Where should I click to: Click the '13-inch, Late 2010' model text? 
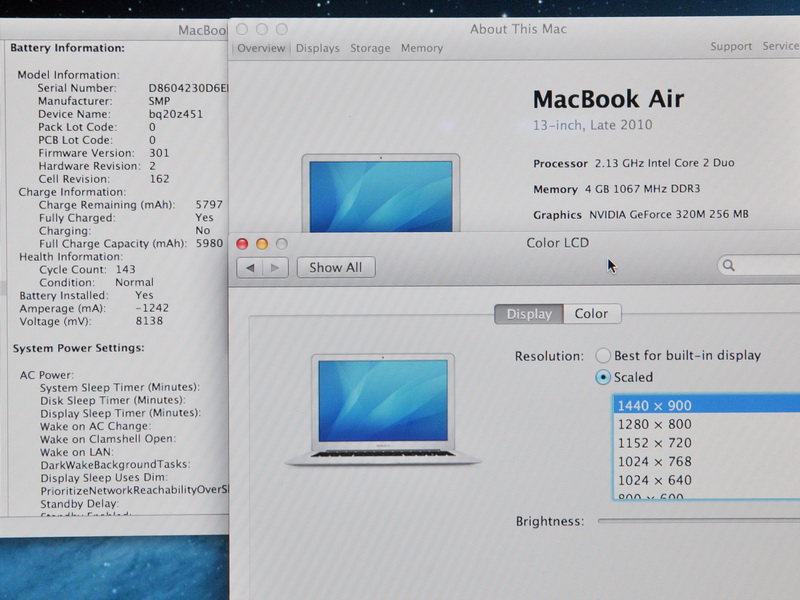pos(592,125)
